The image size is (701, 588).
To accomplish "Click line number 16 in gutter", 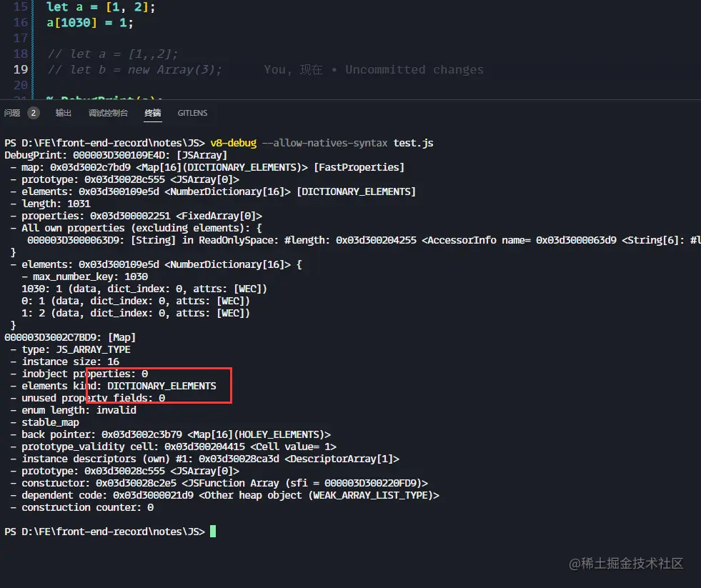I will coord(21,22).
